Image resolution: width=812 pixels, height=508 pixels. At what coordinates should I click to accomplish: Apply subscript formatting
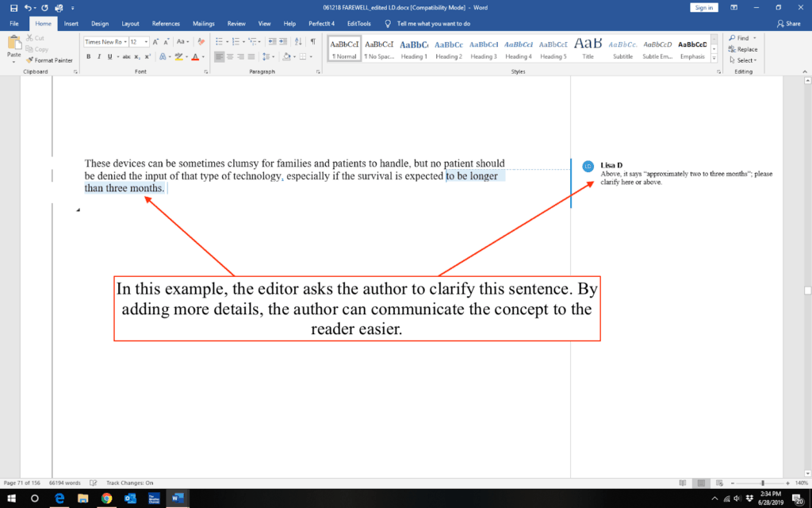click(137, 56)
